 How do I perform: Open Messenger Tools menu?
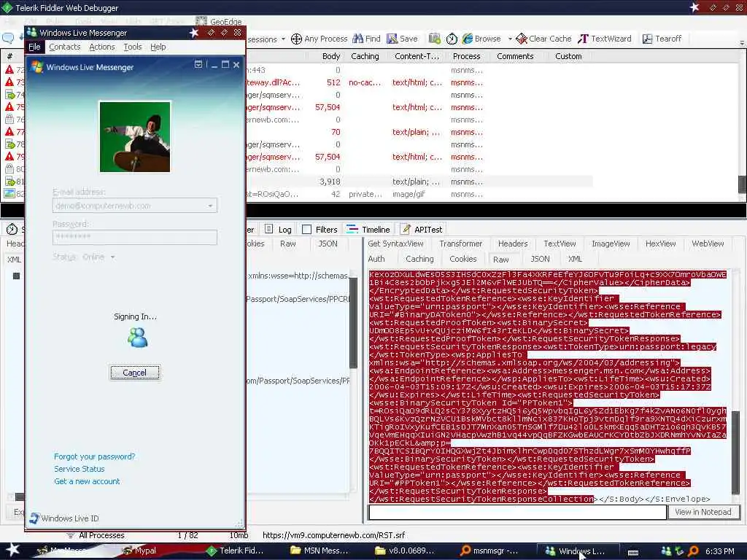(x=133, y=47)
